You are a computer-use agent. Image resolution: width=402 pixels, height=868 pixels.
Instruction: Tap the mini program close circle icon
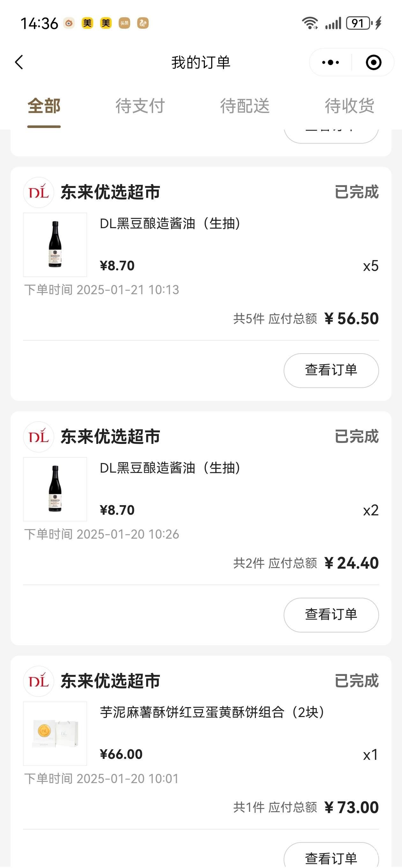(373, 62)
